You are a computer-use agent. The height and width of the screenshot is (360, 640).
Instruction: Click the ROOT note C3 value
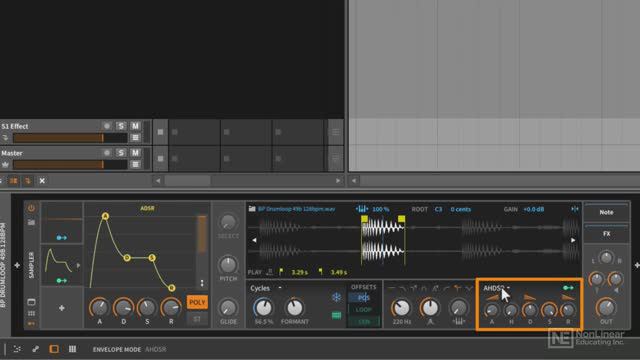pos(438,209)
